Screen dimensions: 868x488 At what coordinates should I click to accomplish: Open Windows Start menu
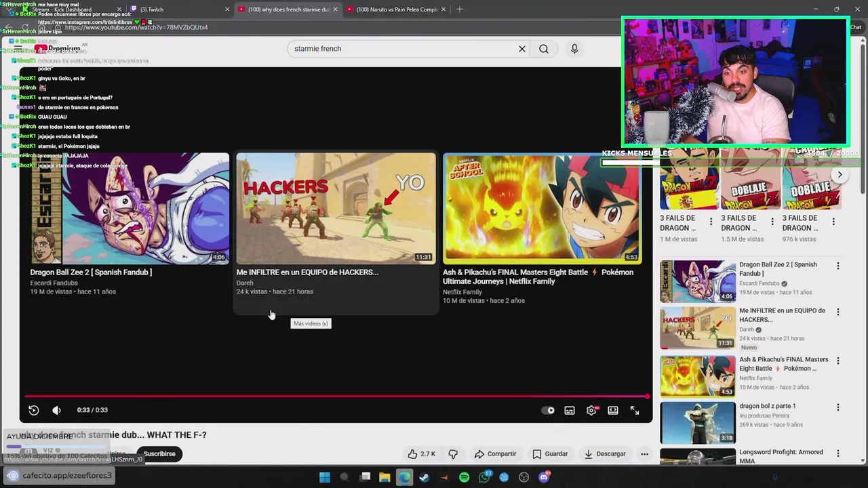[x=325, y=477]
